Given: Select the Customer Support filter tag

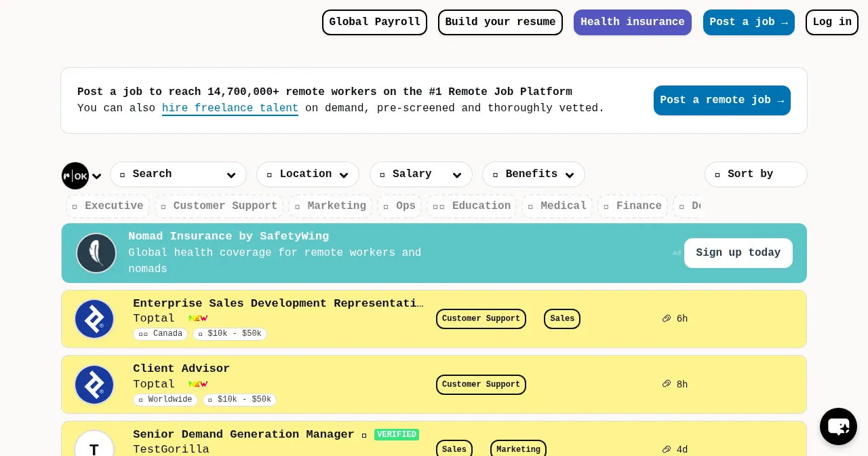Looking at the screenshot, I should (x=219, y=206).
